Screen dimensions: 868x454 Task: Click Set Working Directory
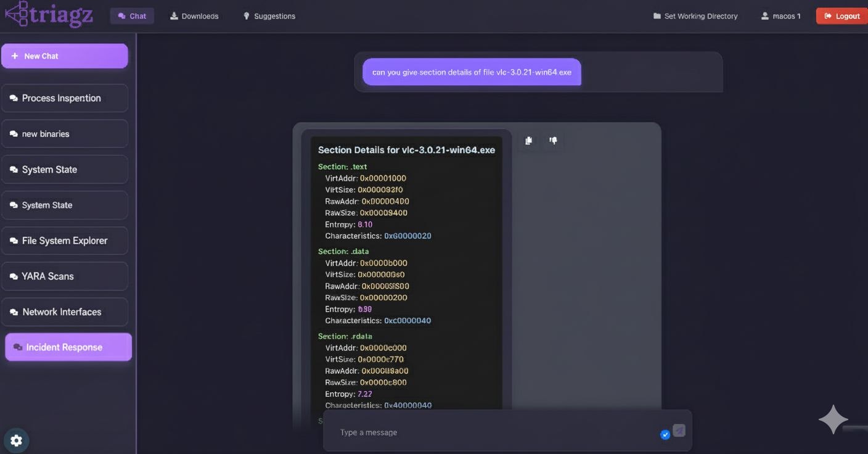click(x=695, y=16)
